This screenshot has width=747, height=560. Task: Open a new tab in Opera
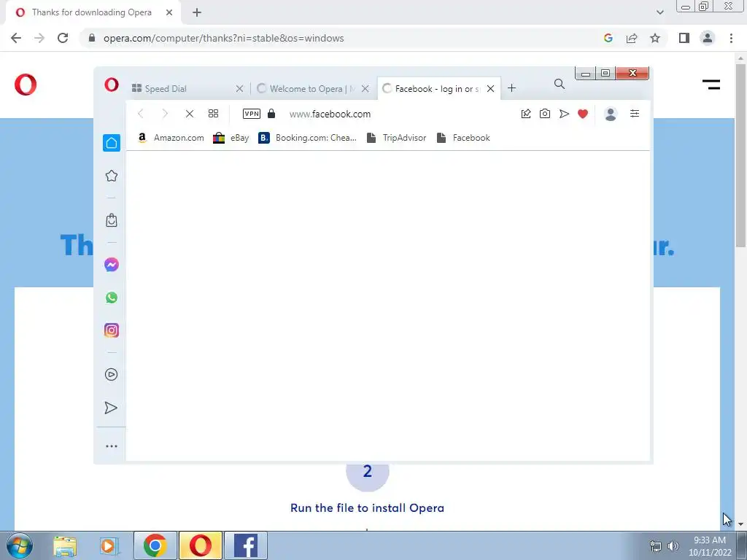click(x=511, y=88)
